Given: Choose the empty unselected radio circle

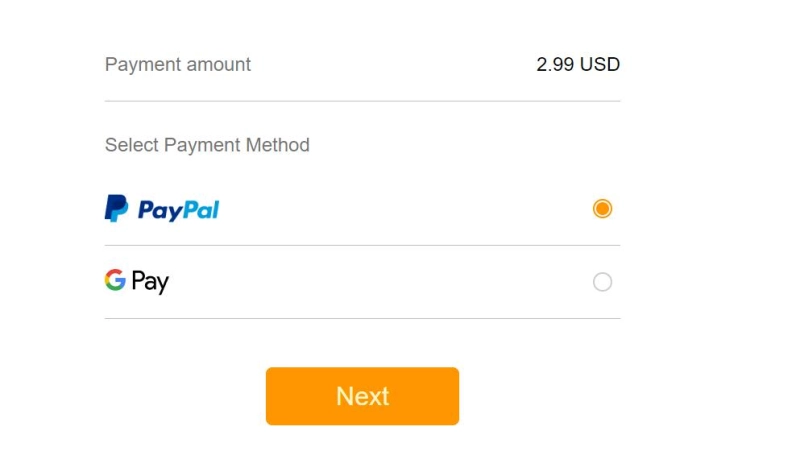Looking at the screenshot, I should 602,282.
